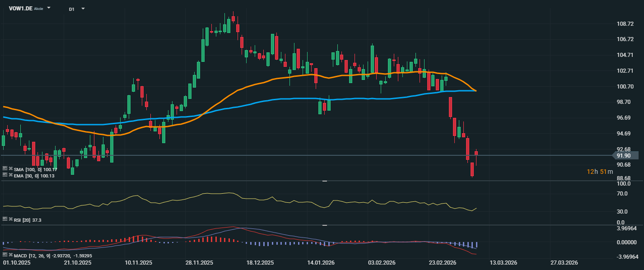Open settings icon for EMA indicator
Image resolution: width=644 pixels, height=270 pixels.
pos(5,175)
